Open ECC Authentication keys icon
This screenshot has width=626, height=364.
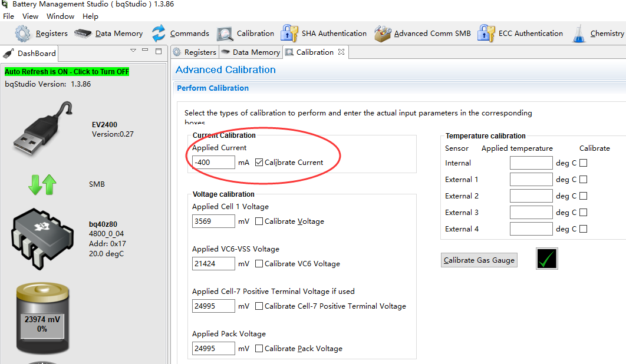pyautogui.click(x=486, y=34)
